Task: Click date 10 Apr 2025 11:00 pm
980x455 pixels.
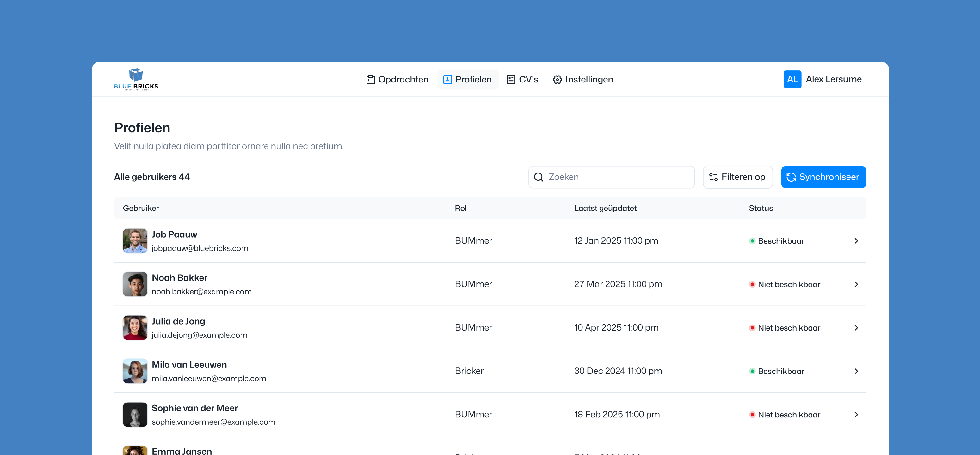Action: pyautogui.click(x=616, y=327)
